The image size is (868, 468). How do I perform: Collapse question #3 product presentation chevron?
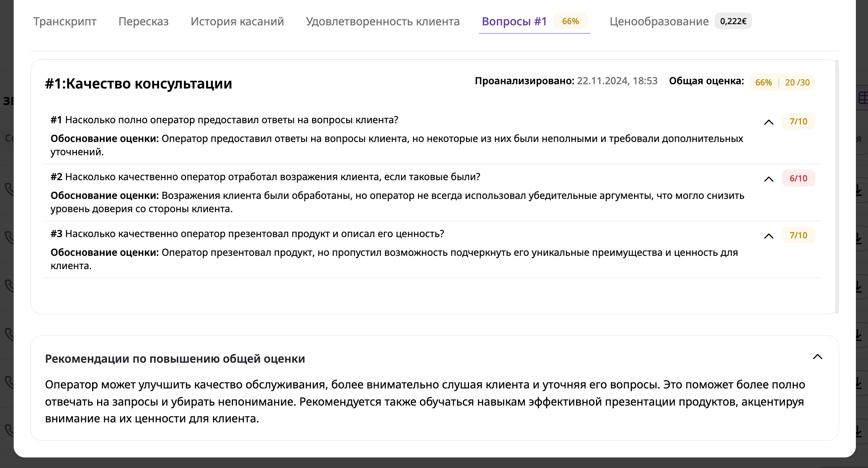[768, 236]
